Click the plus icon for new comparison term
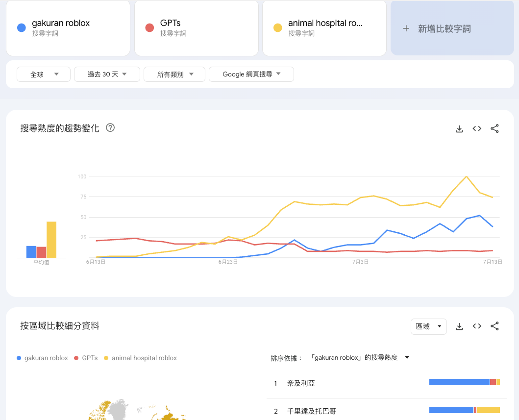Screen dimensions: 519x420 [406, 28]
